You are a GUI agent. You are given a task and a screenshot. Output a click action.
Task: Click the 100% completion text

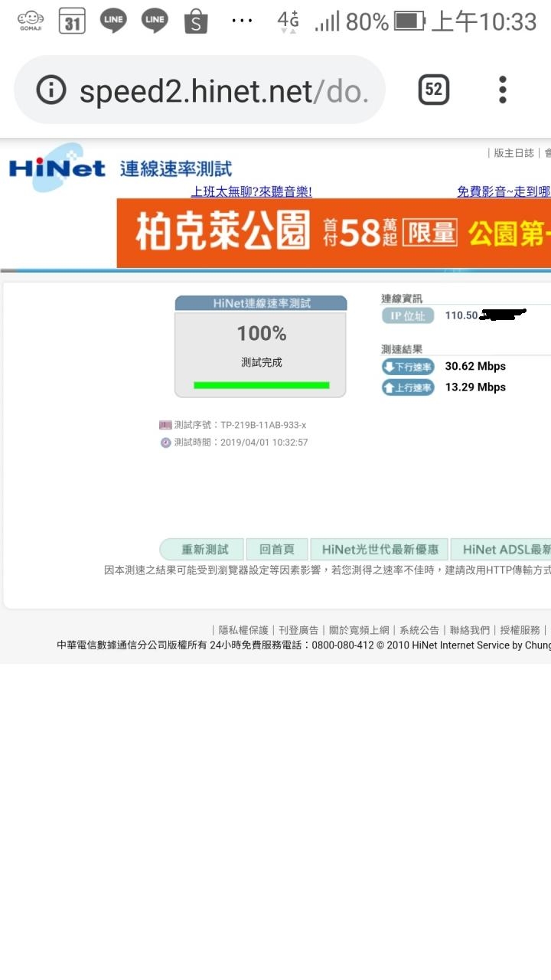[x=261, y=334]
